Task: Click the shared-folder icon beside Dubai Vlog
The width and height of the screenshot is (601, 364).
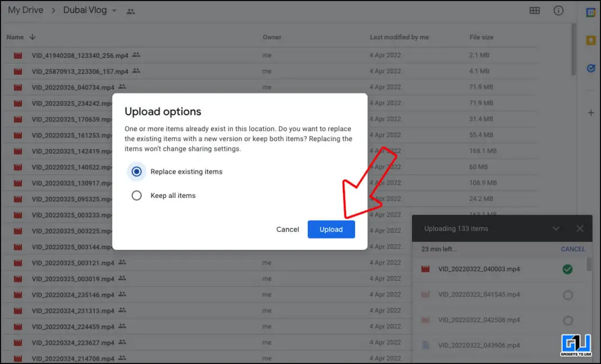Action: coord(131,10)
